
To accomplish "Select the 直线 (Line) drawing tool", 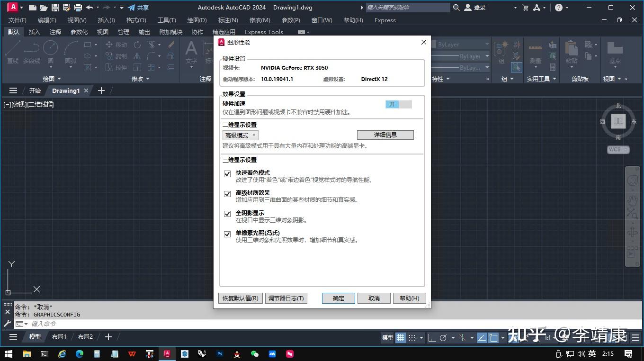I will 12,49.
